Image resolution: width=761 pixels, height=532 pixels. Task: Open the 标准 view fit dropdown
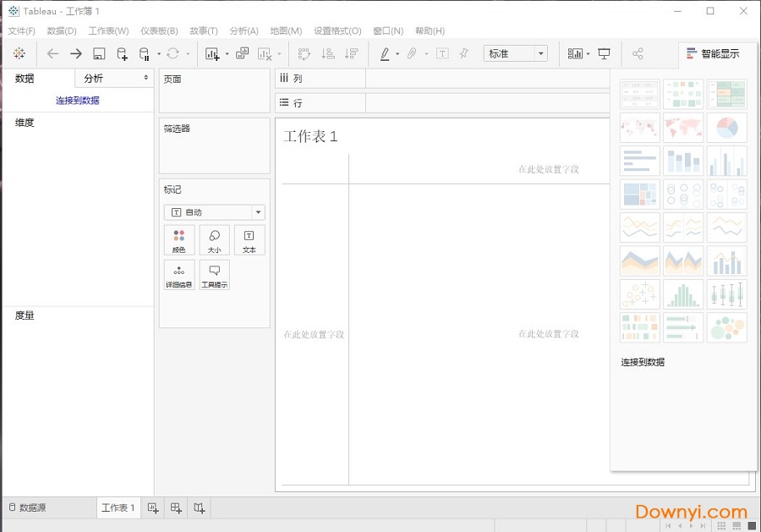tap(539, 52)
